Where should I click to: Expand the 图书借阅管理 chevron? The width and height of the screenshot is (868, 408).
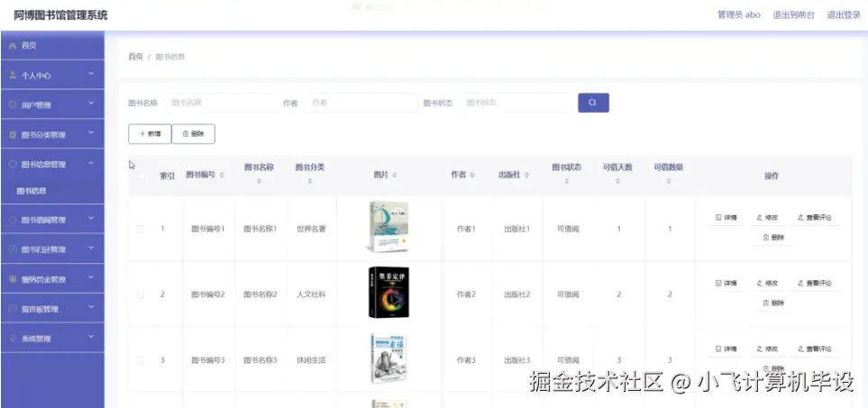91,219
